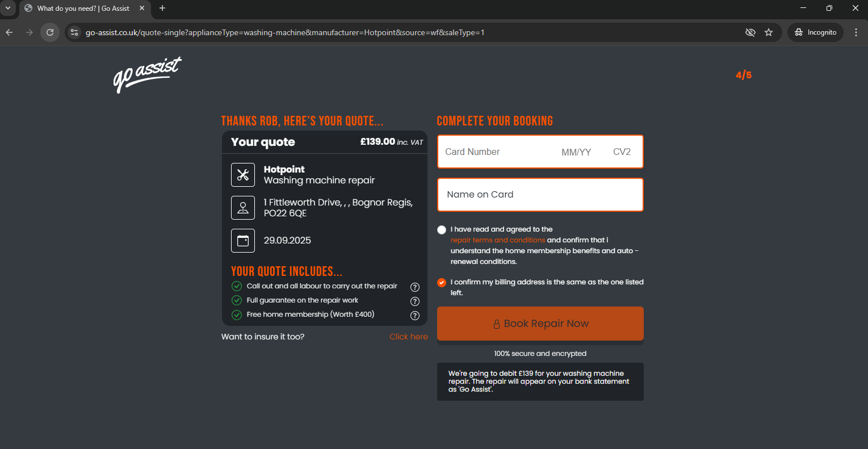
Task: Focus the Name on Card field
Action: [540, 195]
